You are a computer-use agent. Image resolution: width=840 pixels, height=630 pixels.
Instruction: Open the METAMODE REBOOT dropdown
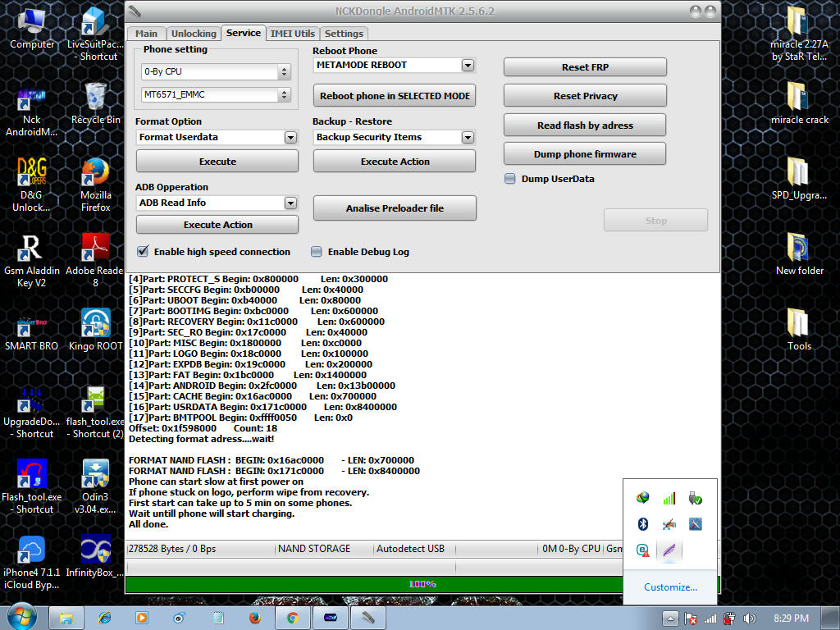(x=468, y=66)
